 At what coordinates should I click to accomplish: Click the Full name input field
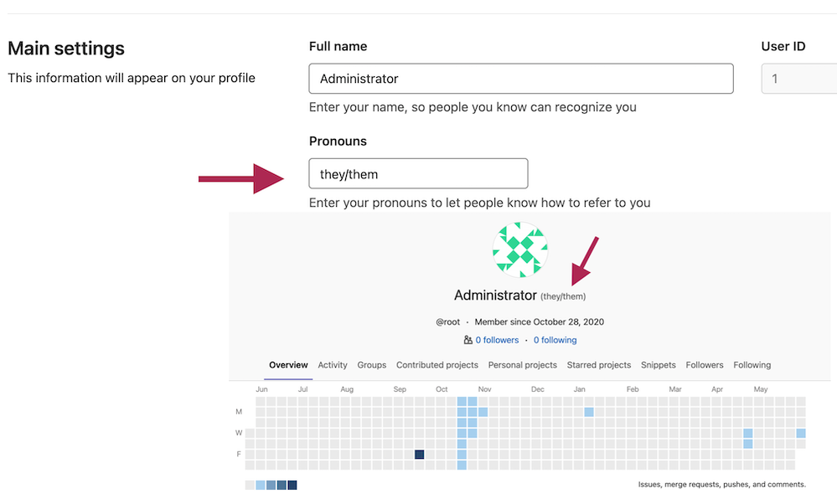point(519,78)
